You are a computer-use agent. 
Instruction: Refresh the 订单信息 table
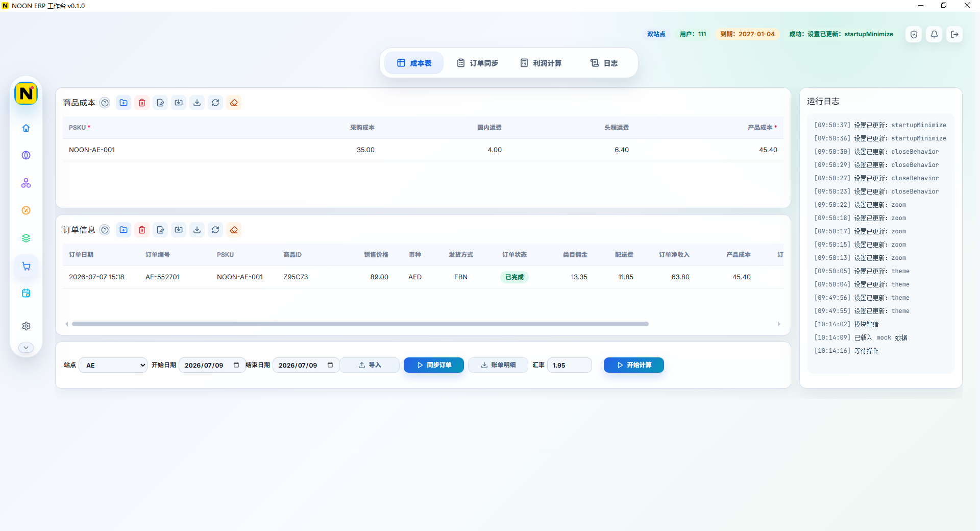(215, 230)
